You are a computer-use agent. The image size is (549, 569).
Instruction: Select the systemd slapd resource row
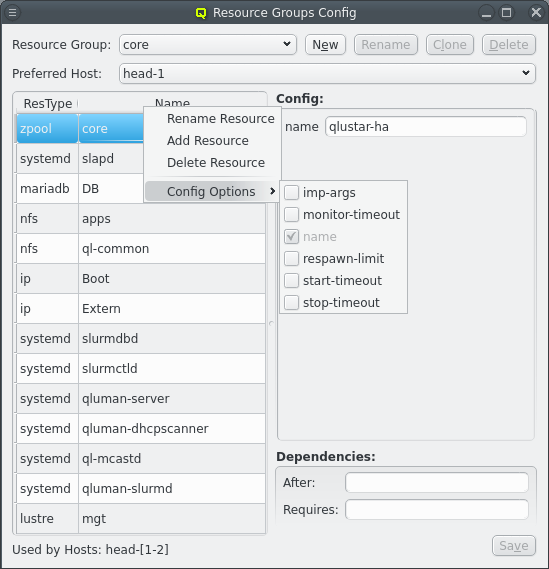coord(80,159)
